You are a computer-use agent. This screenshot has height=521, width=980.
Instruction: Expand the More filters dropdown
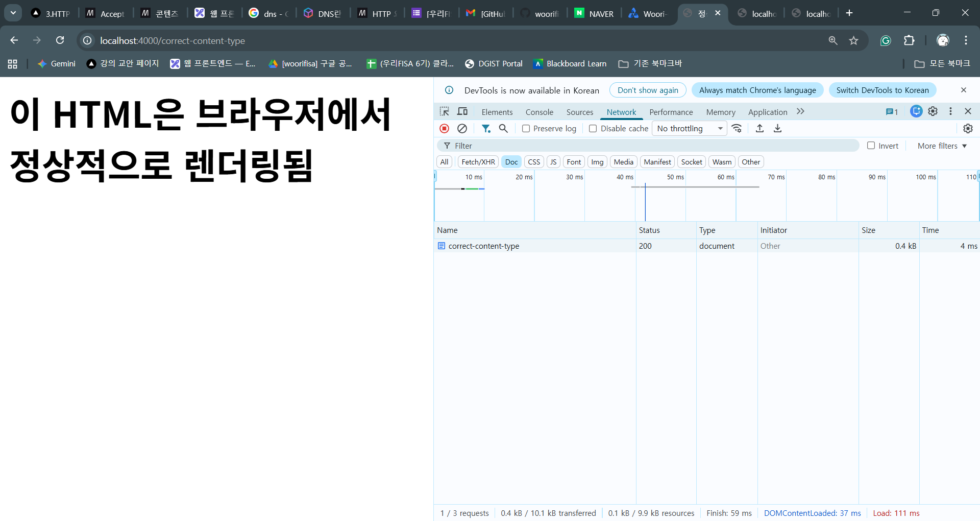(942, 146)
